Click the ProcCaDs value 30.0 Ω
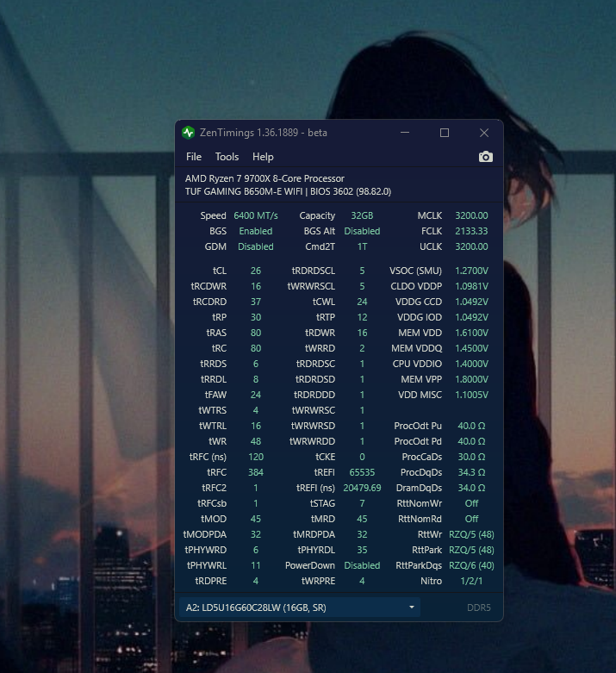 471,457
